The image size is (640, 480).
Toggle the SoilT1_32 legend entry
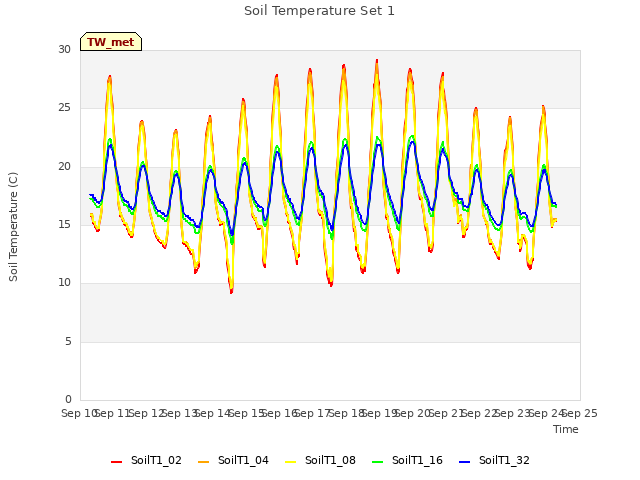[494, 460]
